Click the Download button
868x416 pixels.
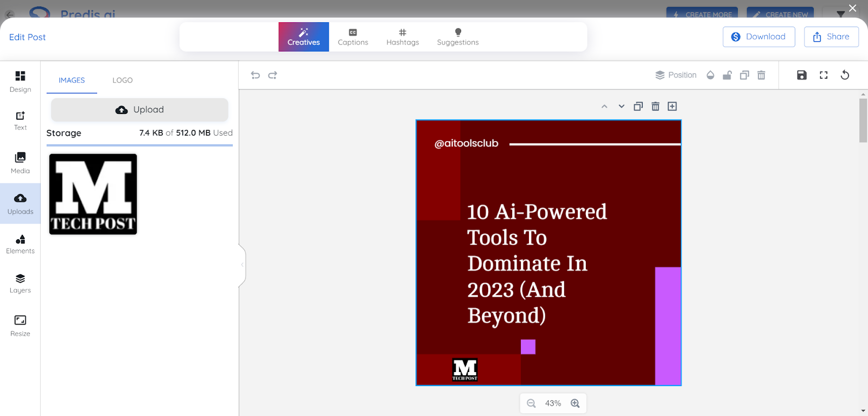758,37
